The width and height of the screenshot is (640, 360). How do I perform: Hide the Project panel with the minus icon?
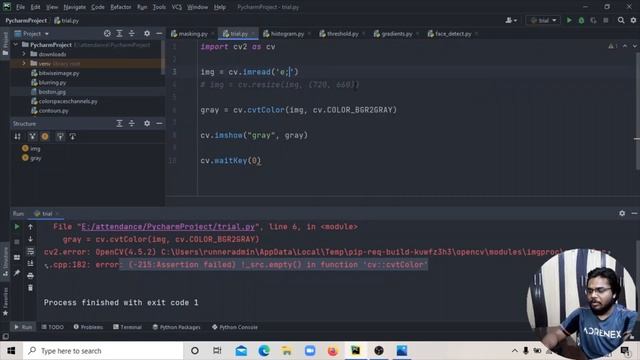[159, 33]
